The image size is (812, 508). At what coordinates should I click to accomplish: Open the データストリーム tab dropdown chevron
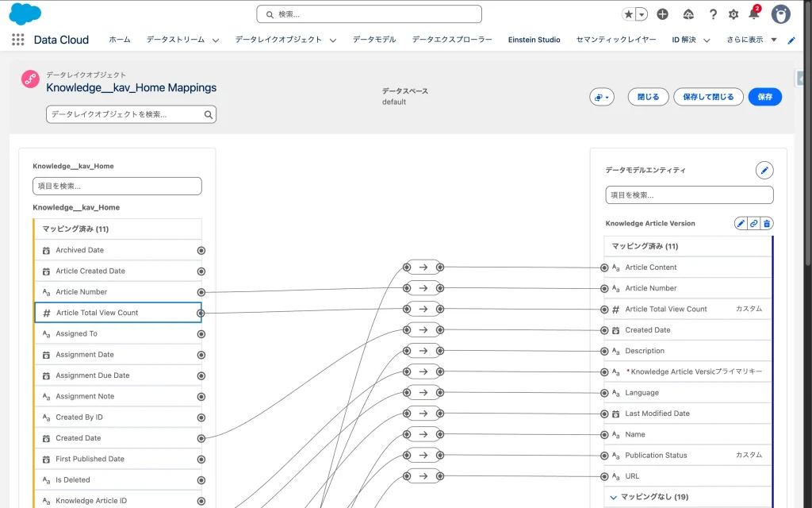tap(216, 40)
